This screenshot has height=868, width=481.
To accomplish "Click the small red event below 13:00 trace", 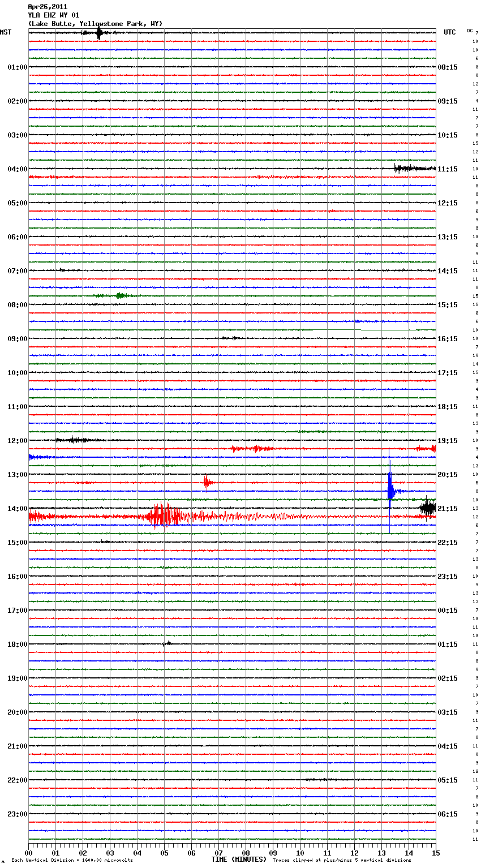I will [x=207, y=482].
